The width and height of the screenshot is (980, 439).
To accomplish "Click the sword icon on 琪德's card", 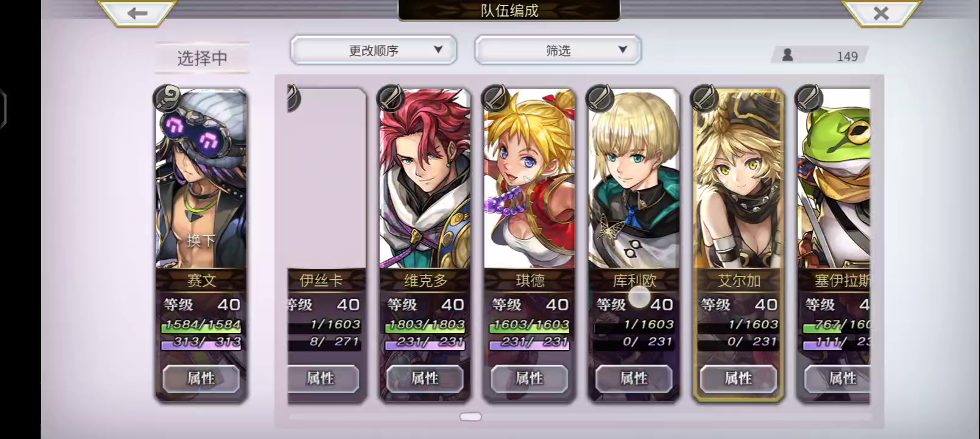I will pos(495,98).
